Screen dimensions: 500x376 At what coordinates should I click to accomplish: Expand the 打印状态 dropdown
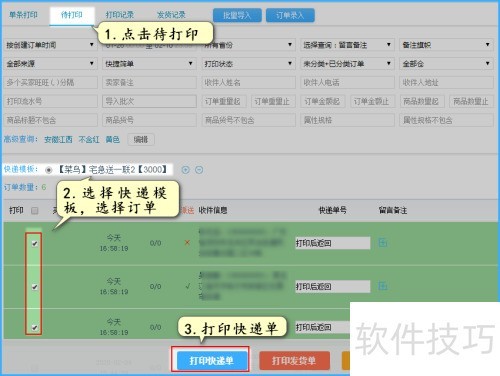coord(248,63)
